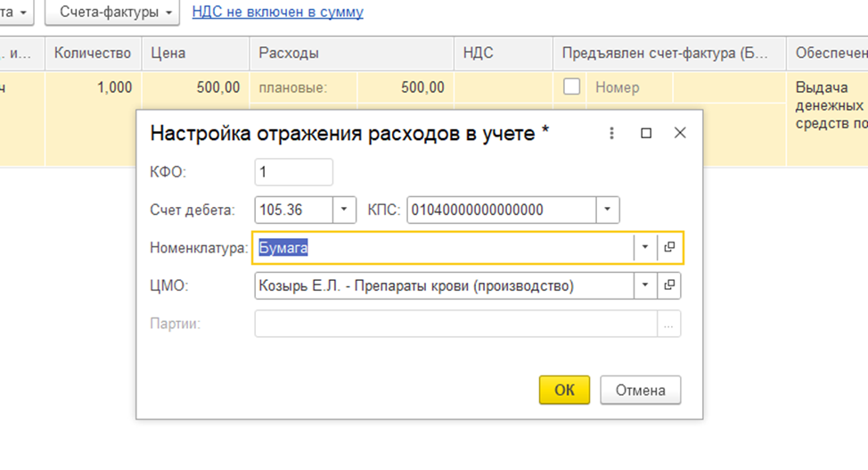Click the КФО input field

(293, 172)
